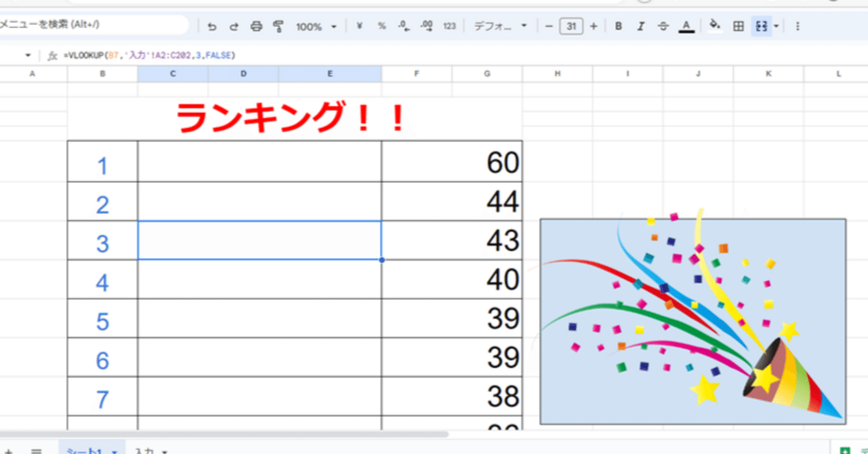Apply percent format to cell
This screenshot has height=454, width=868.
tap(382, 26)
